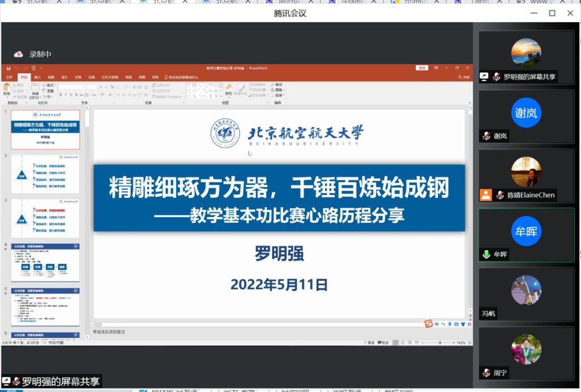Open the Insert (插入) ribbon tab
The height and width of the screenshot is (392, 581).
click(37, 77)
